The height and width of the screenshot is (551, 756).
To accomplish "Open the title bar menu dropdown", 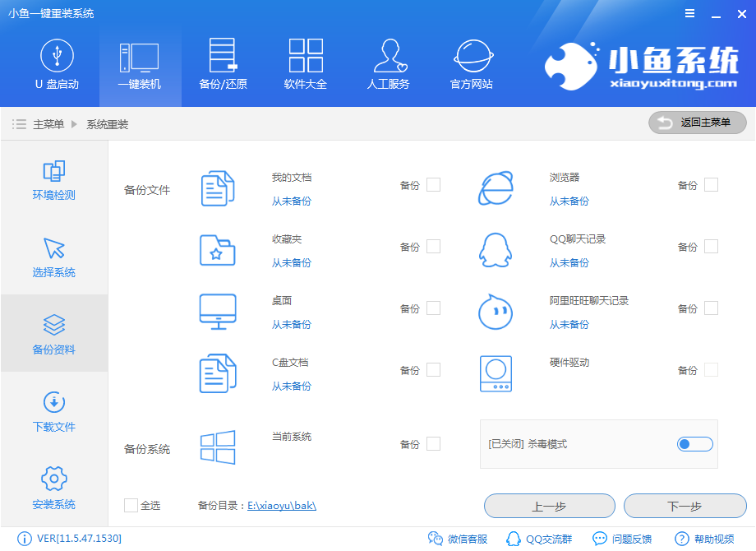I will (x=690, y=14).
